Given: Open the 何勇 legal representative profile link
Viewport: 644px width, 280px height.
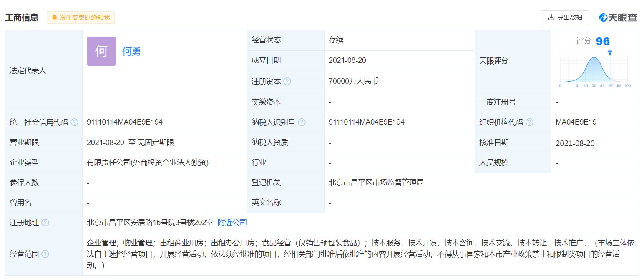Looking at the screenshot, I should 131,51.
